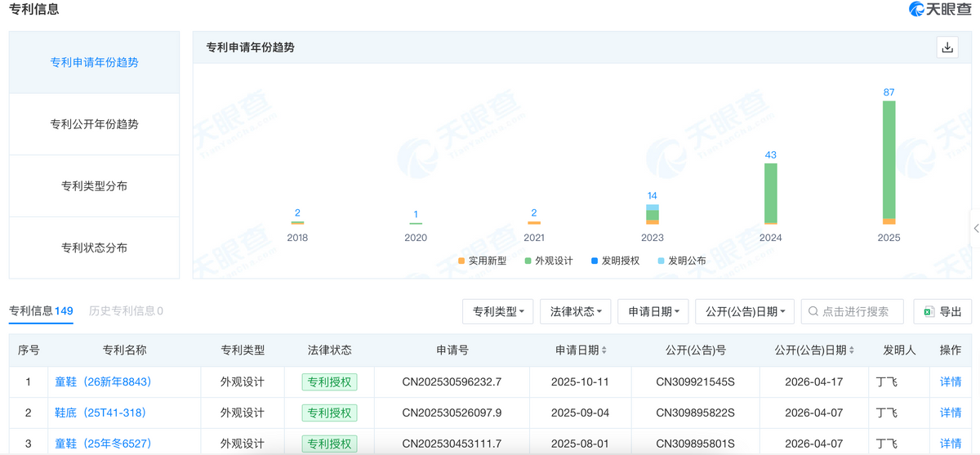
Task: Click the 2025 bar in chart
Action: pos(889,163)
